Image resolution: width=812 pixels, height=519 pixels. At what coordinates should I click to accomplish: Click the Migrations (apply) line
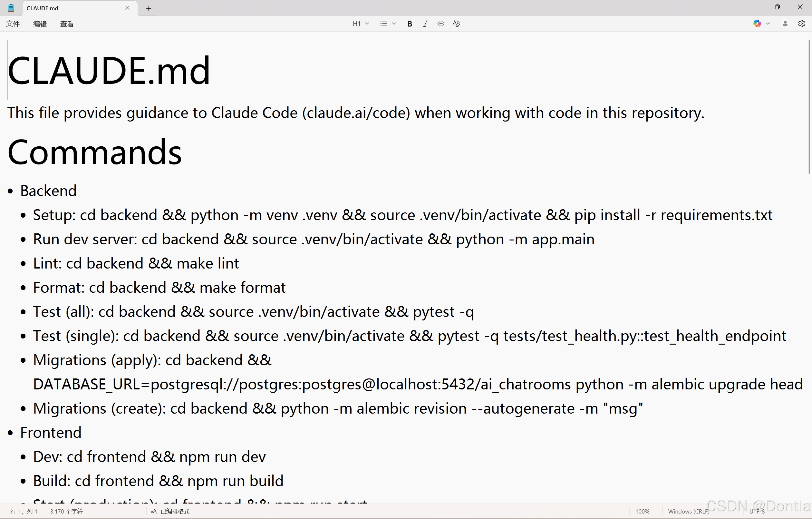click(x=152, y=360)
